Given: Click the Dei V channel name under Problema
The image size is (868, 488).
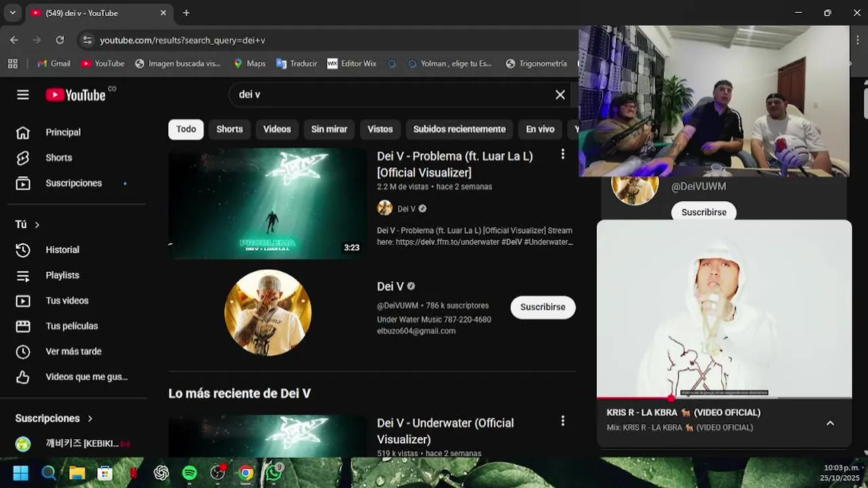Looking at the screenshot, I should coord(406,209).
